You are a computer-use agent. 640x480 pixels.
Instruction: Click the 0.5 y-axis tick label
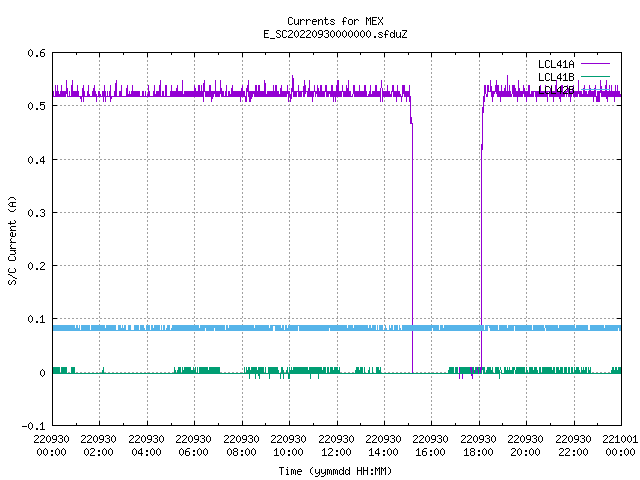(36, 106)
